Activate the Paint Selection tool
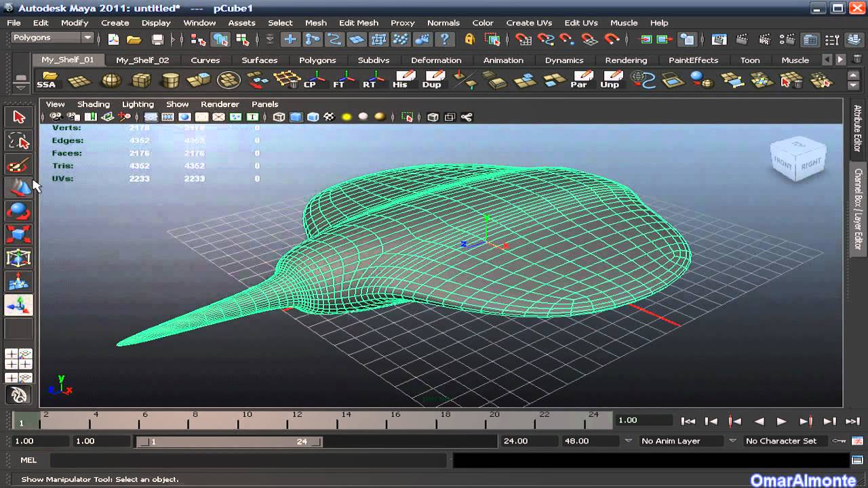 [x=18, y=165]
